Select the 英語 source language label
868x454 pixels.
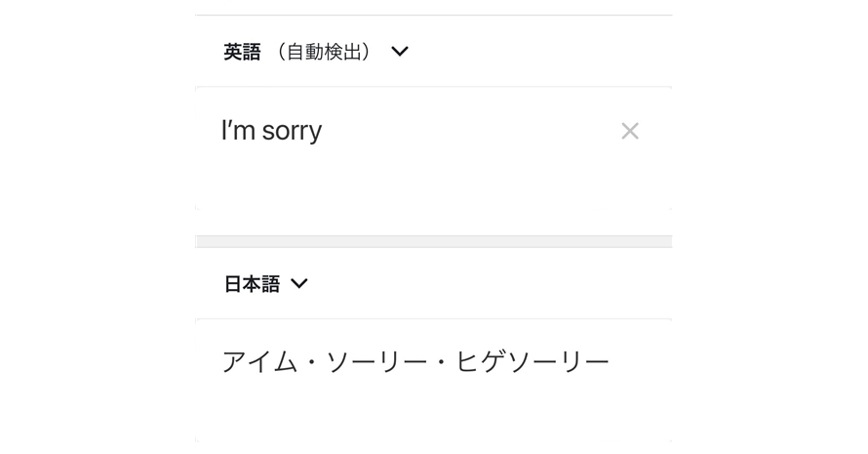click(x=242, y=52)
